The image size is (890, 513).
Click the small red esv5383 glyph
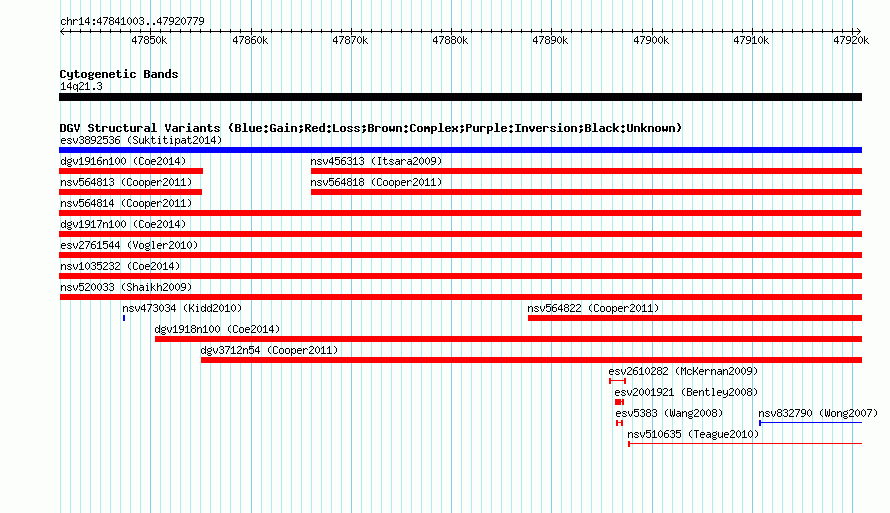[619, 423]
